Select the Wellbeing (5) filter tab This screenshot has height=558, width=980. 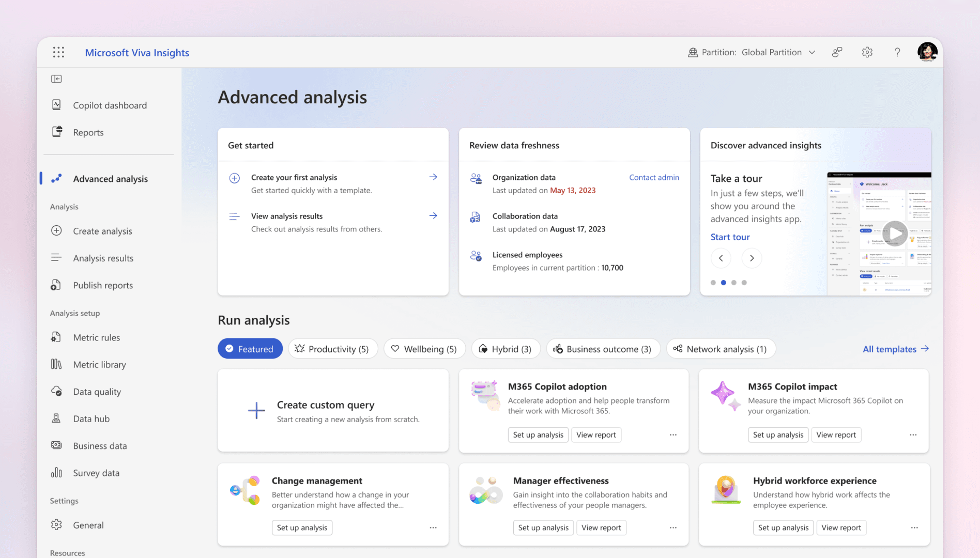pyautogui.click(x=424, y=349)
